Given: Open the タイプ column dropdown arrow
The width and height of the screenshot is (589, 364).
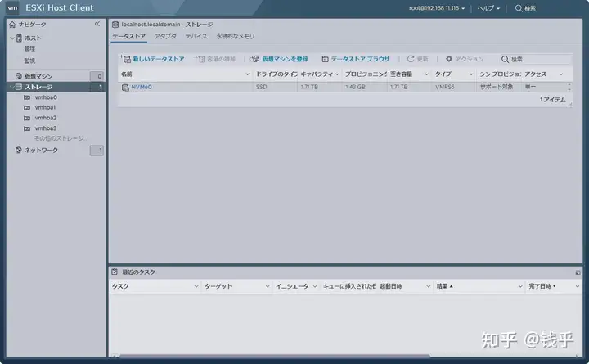Looking at the screenshot, I should tap(471, 74).
